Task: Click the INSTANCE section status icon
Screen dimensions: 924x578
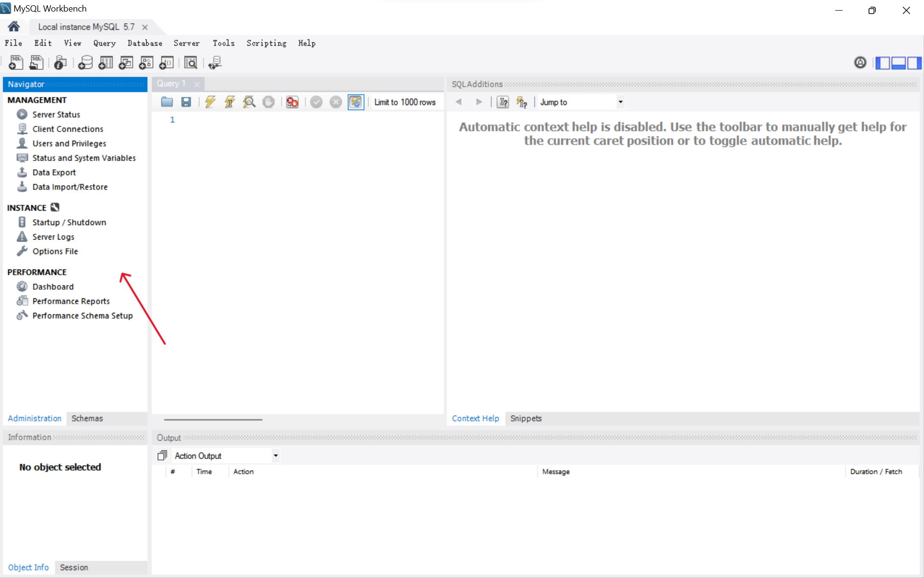Action: coord(55,207)
